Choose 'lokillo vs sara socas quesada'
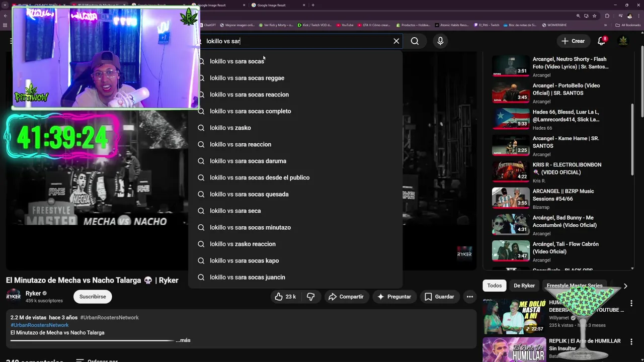Image resolution: width=644 pixels, height=362 pixels. tap(295, 194)
